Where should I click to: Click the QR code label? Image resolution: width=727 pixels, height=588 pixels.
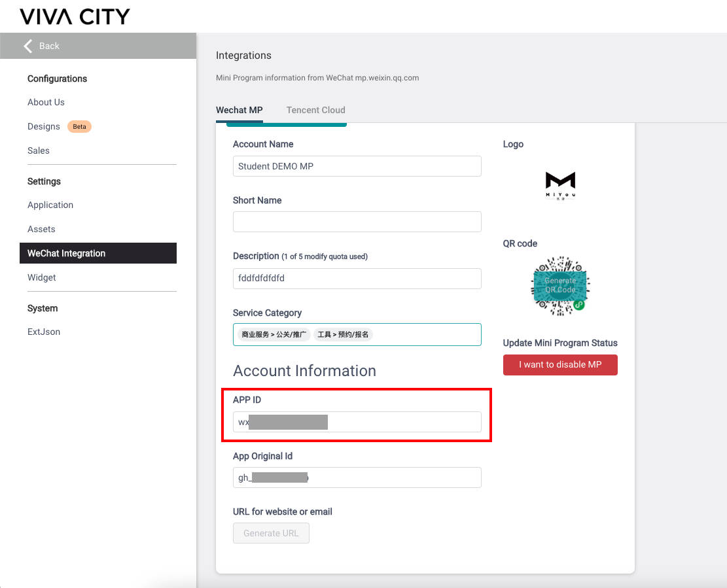coord(520,244)
